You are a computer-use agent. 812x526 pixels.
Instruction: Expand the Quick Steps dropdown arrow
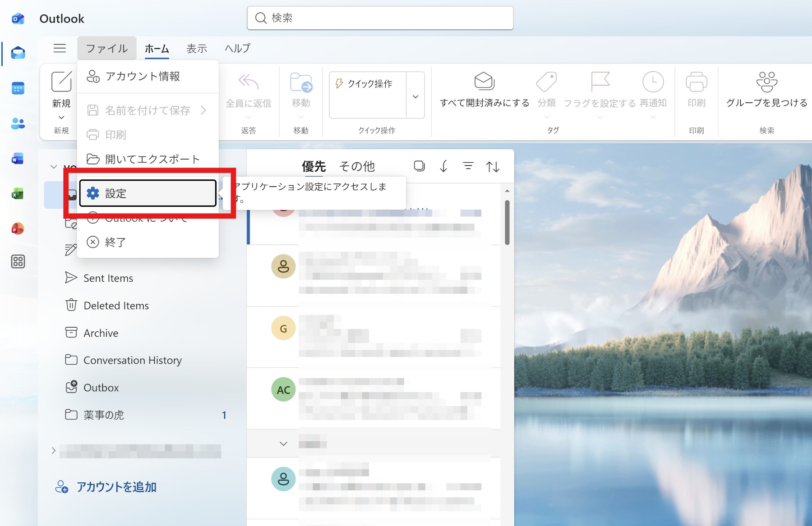415,96
